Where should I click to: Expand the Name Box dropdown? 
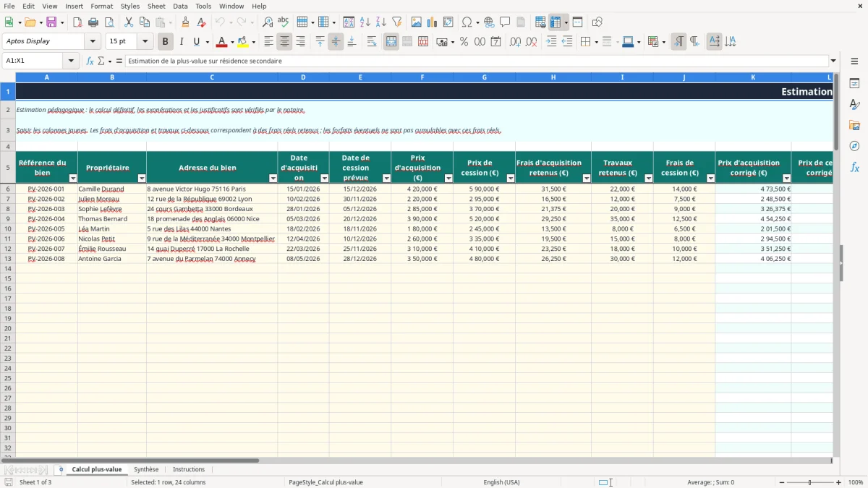pos(71,61)
